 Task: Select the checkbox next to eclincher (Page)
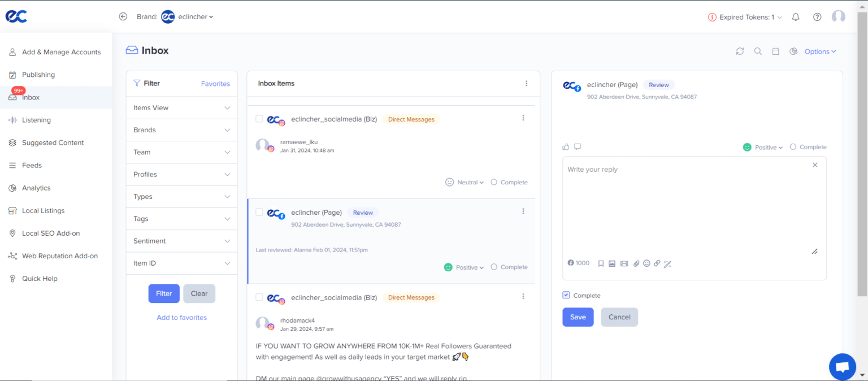(x=259, y=213)
